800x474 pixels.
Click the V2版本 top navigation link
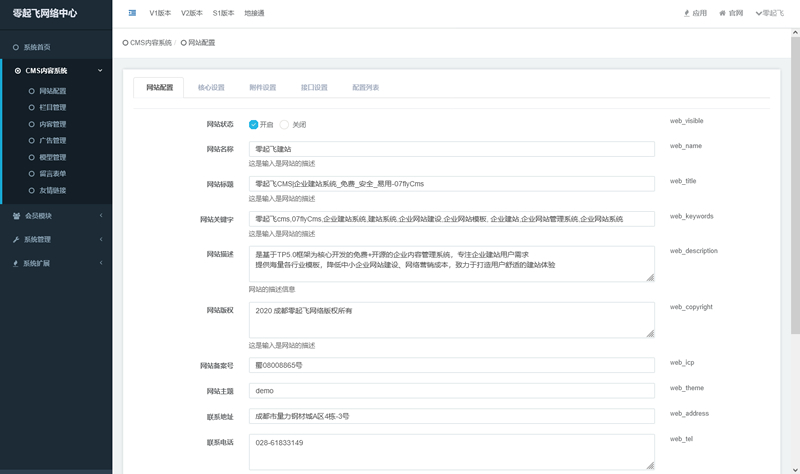click(191, 13)
